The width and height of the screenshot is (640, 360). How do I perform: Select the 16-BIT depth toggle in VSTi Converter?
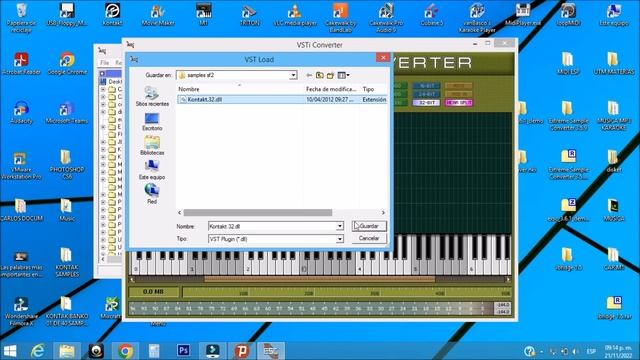click(426, 86)
